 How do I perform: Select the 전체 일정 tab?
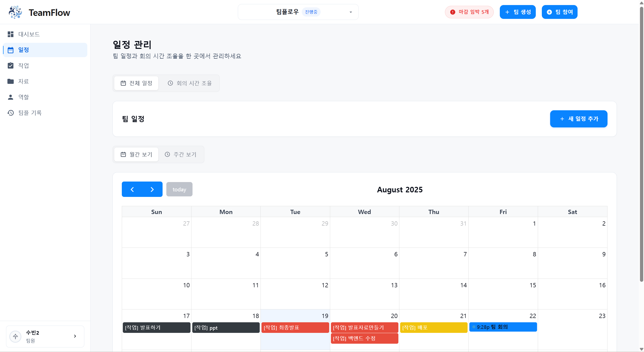[136, 83]
